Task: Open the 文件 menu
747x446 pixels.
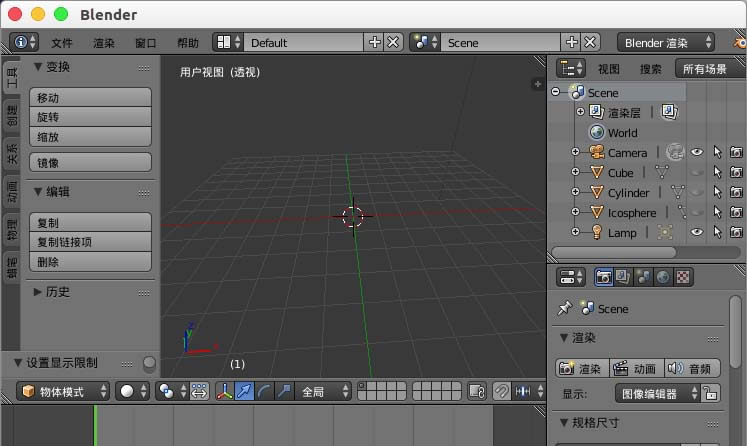Action: [62, 43]
